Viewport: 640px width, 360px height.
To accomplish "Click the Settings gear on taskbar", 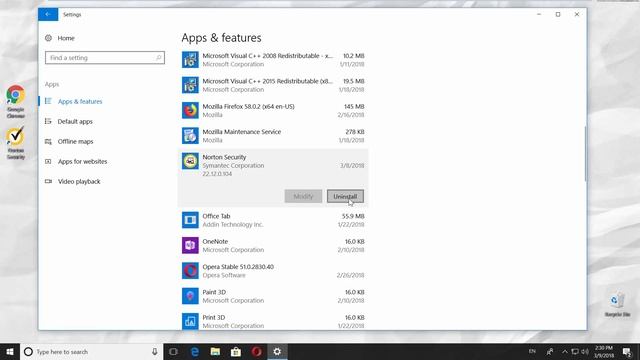I will tap(277, 351).
